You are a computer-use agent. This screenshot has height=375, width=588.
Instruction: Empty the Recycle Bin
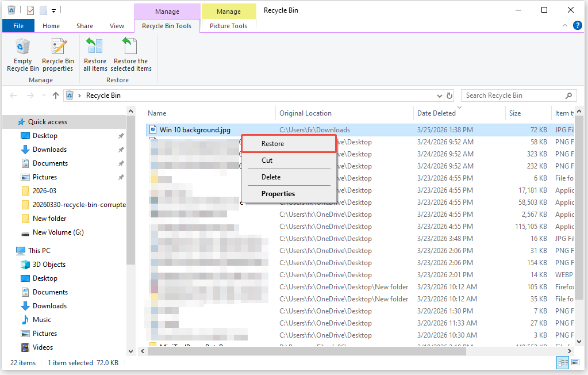tap(22, 54)
